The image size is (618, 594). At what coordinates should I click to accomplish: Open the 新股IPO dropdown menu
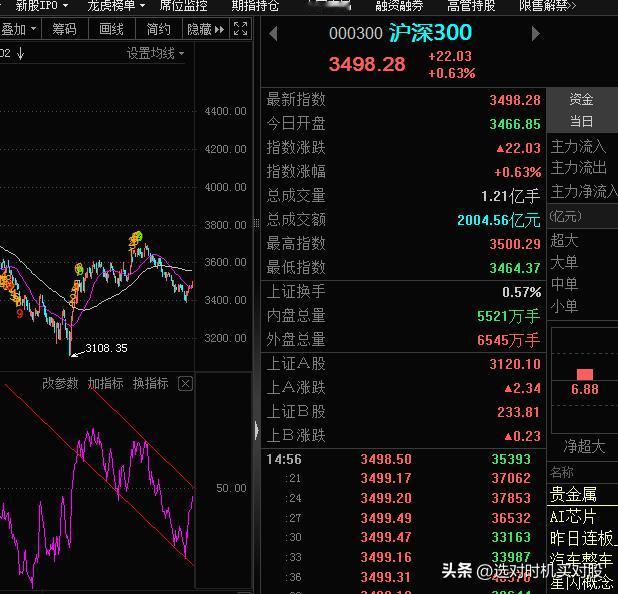pos(42,6)
